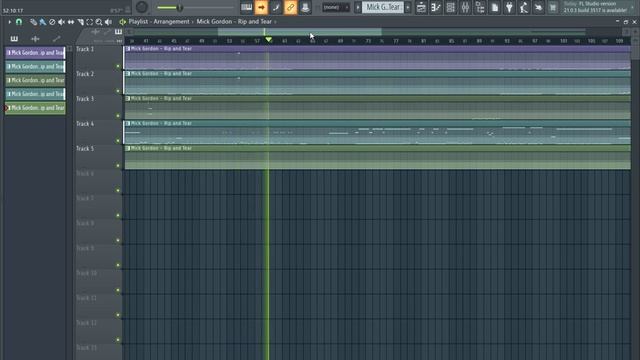Mute Track 3 using its green dot
This screenshot has width=640, height=360.
point(118,116)
